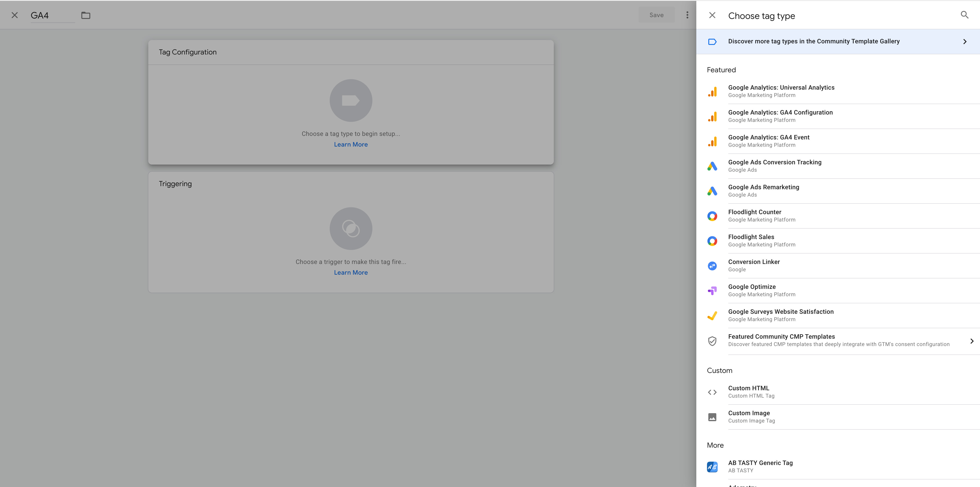
Task: Open Discover more tag types banner
Action: click(838, 41)
